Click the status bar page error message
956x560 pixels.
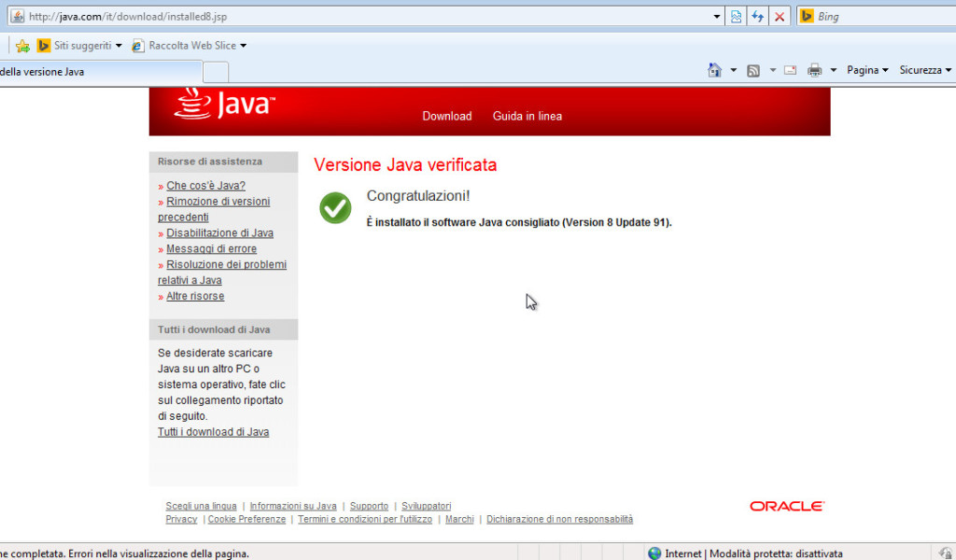(x=124, y=553)
